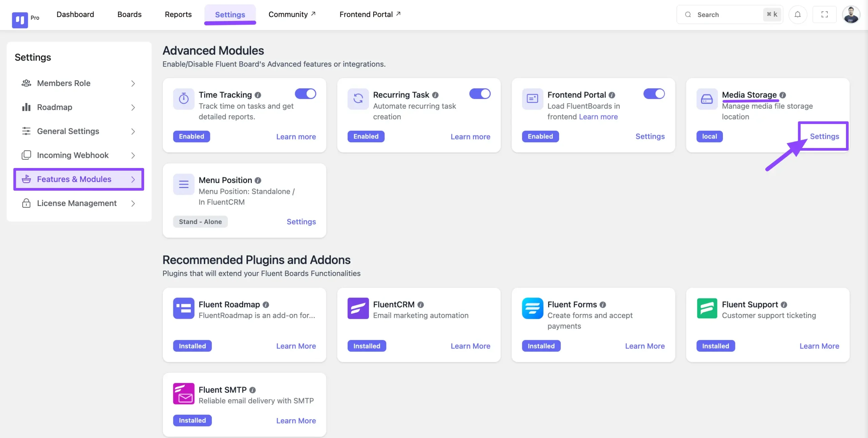The image size is (868, 438).
Task: Click the Fluent SMTP plugin icon
Action: point(183,394)
